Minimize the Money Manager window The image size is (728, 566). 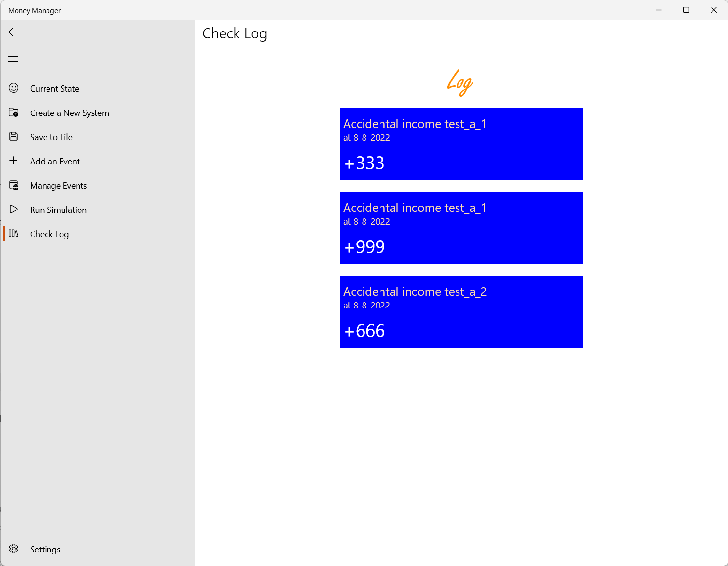click(659, 10)
